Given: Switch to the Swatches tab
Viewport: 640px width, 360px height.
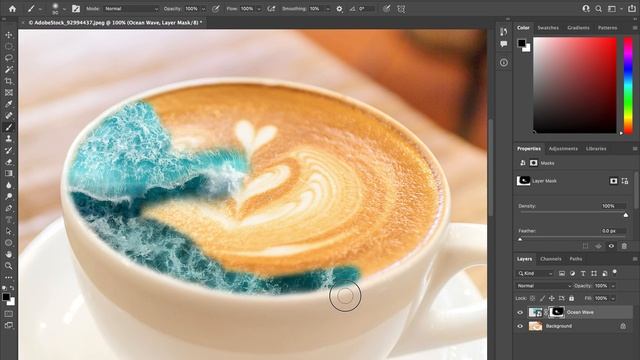Looking at the screenshot, I should pyautogui.click(x=548, y=28).
